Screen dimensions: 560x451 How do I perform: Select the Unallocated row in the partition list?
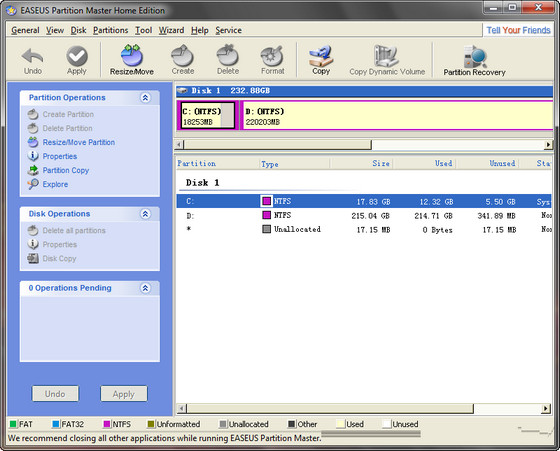364,229
